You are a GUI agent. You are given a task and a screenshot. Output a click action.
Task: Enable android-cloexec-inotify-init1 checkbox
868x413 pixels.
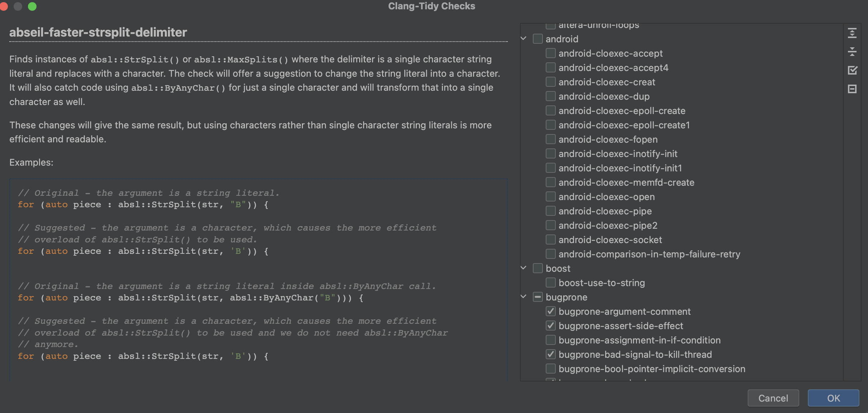click(551, 168)
